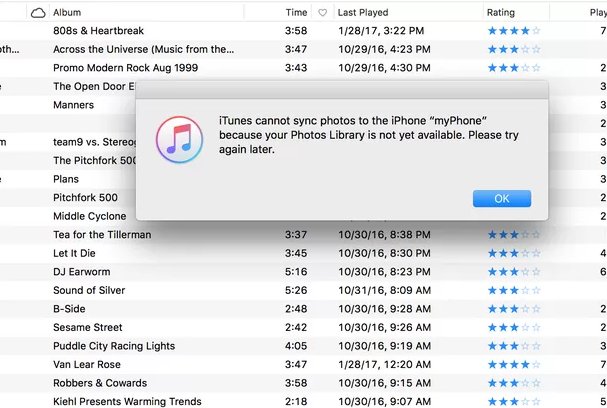Click the 2:18 time cell
607x408 pixels.
coord(296,401)
